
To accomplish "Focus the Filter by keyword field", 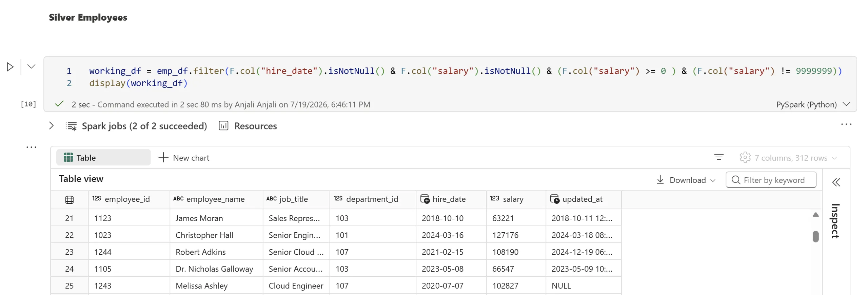I will [x=771, y=180].
